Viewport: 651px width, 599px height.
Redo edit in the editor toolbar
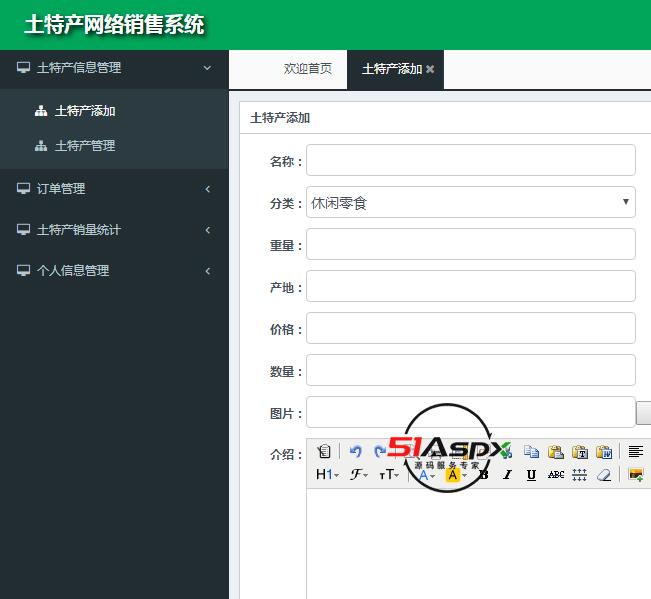pos(379,451)
